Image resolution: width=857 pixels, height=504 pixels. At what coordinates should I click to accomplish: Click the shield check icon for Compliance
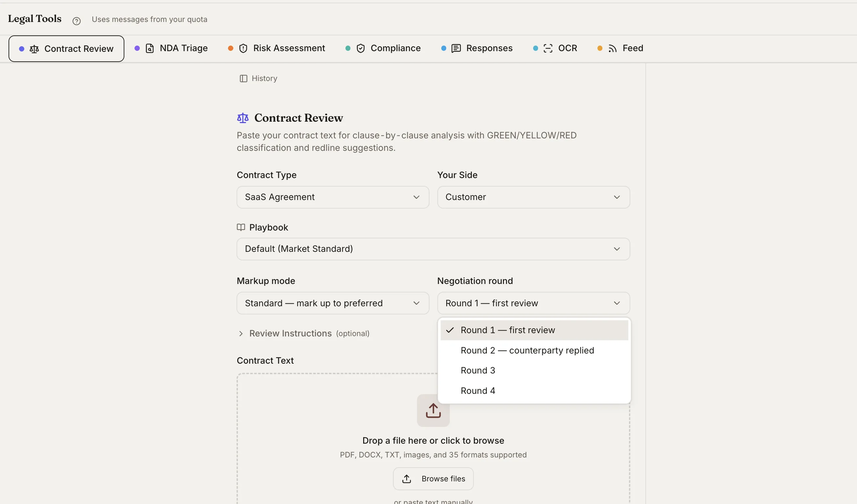pos(361,48)
